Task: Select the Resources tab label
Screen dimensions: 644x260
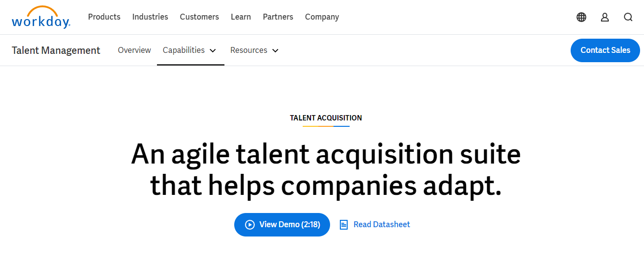Action: click(249, 50)
